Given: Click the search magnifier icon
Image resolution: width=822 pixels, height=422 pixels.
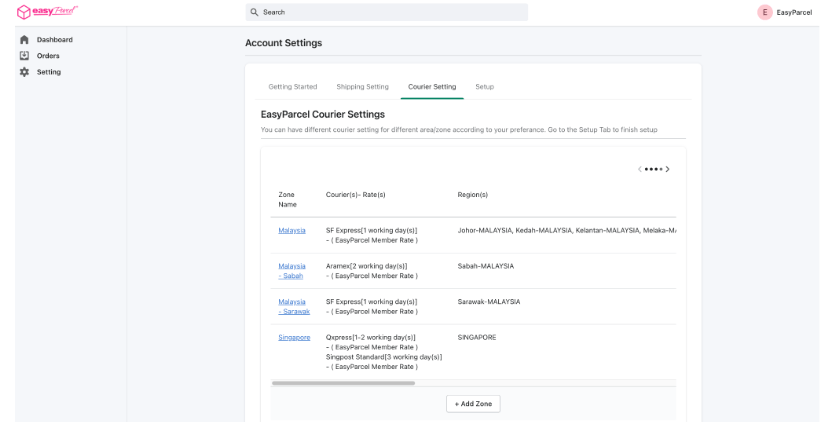Looking at the screenshot, I should click(254, 12).
